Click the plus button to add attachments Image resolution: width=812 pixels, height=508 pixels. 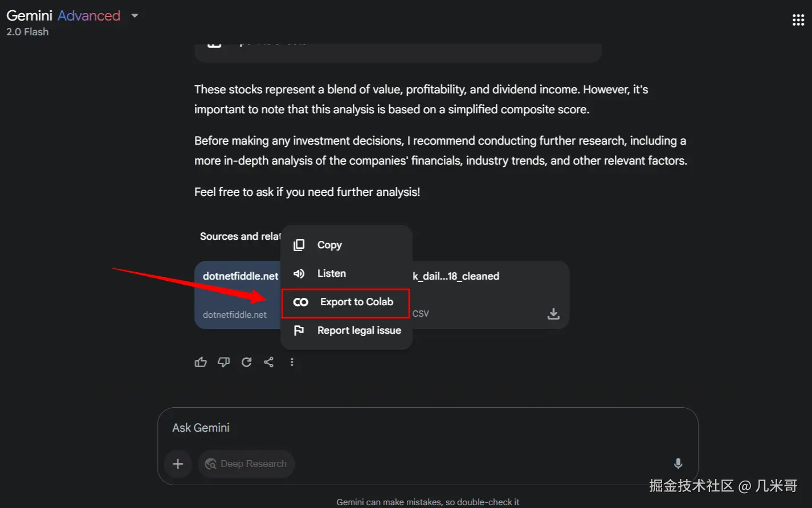178,464
